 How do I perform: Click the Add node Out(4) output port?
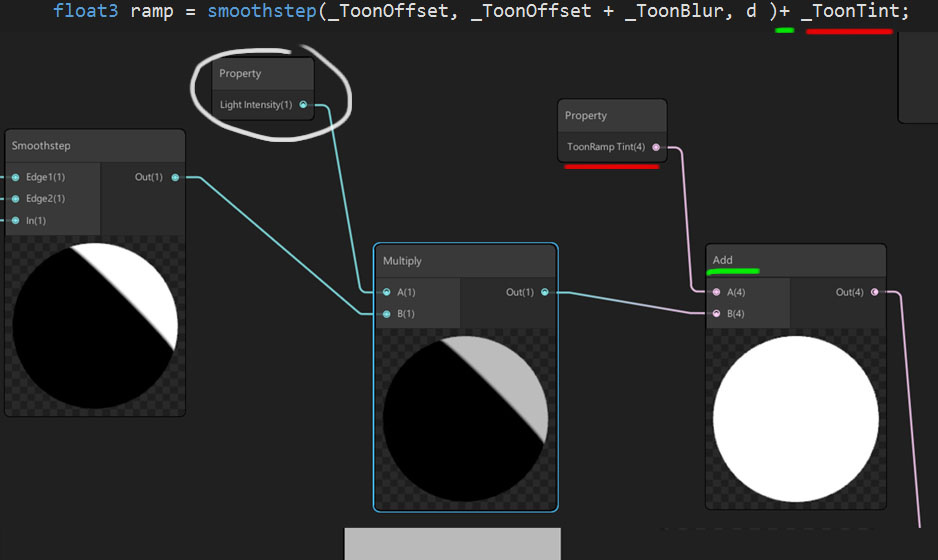(875, 293)
